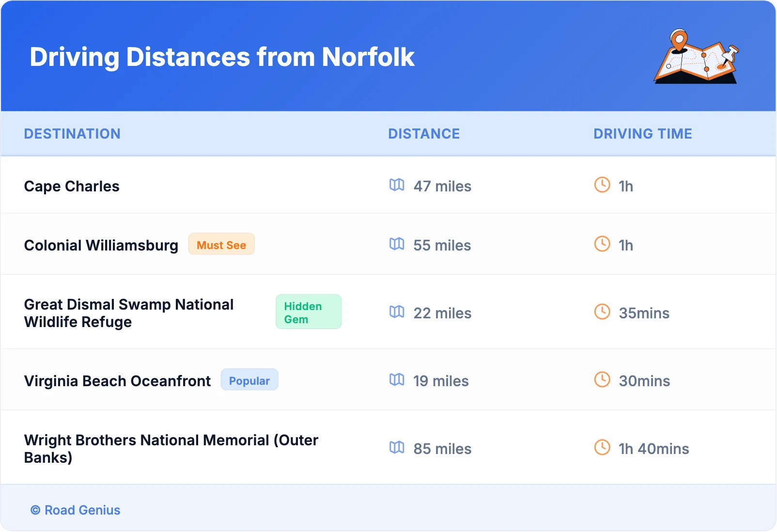Click the map illustration icon in header

tap(696, 56)
